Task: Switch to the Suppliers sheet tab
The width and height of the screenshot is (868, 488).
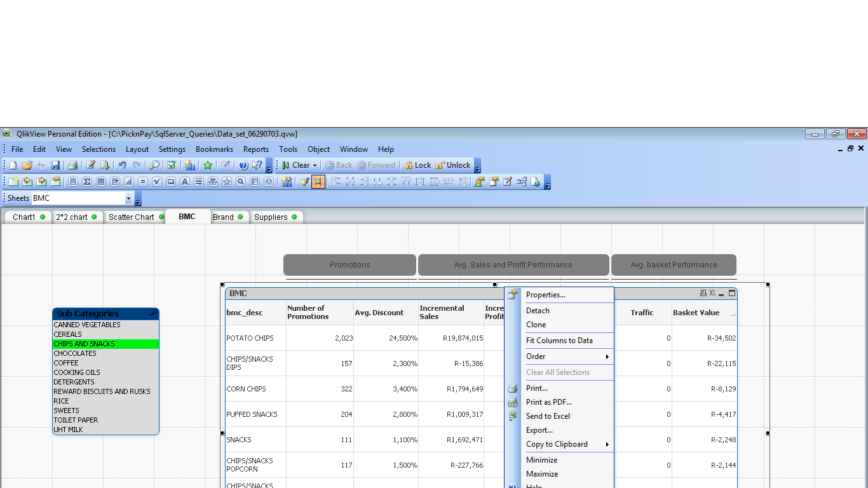Action: click(271, 217)
